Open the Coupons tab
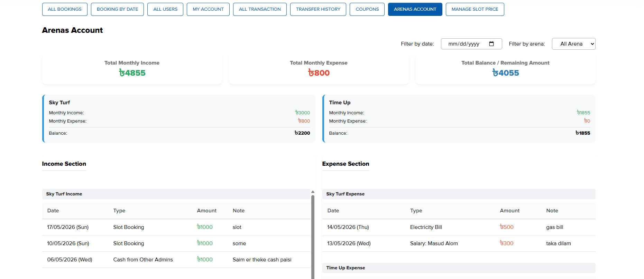This screenshot has width=644, height=279. point(367,9)
